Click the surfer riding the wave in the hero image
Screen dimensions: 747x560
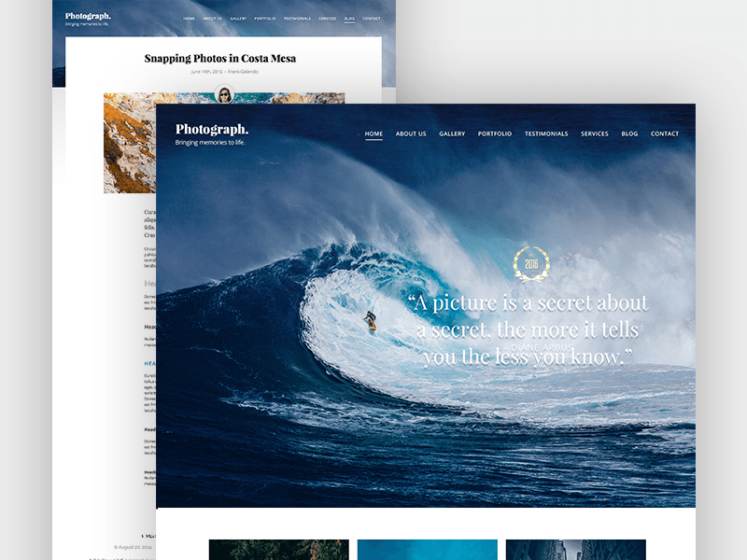tap(370, 320)
